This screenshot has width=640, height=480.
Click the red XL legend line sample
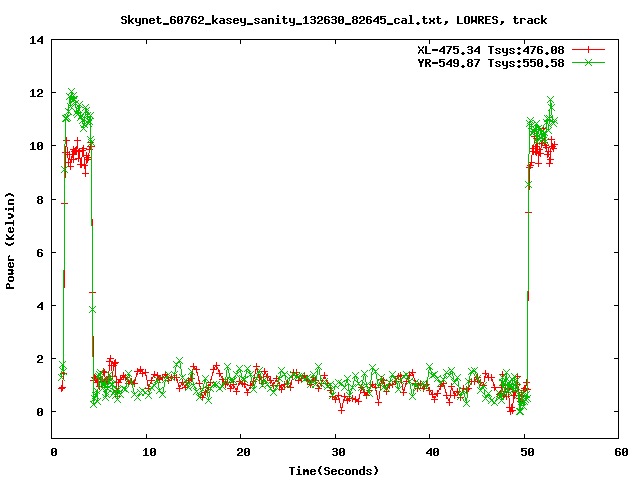[588, 50]
